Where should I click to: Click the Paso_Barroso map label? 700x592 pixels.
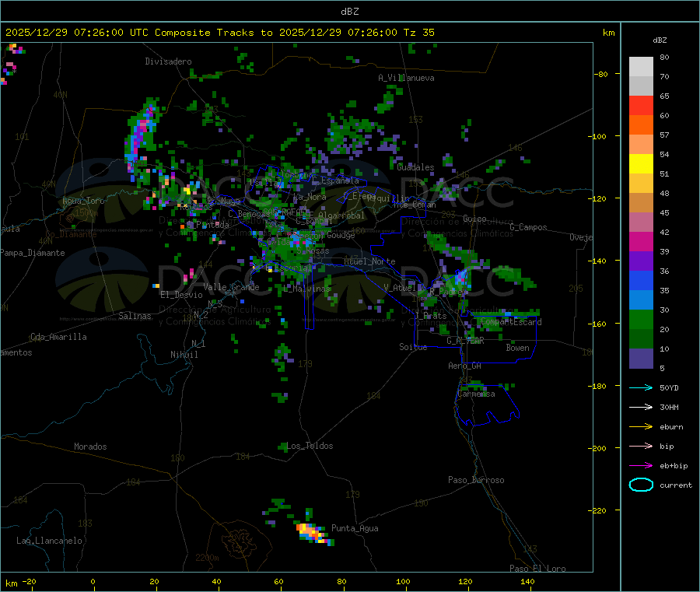pyautogui.click(x=476, y=480)
